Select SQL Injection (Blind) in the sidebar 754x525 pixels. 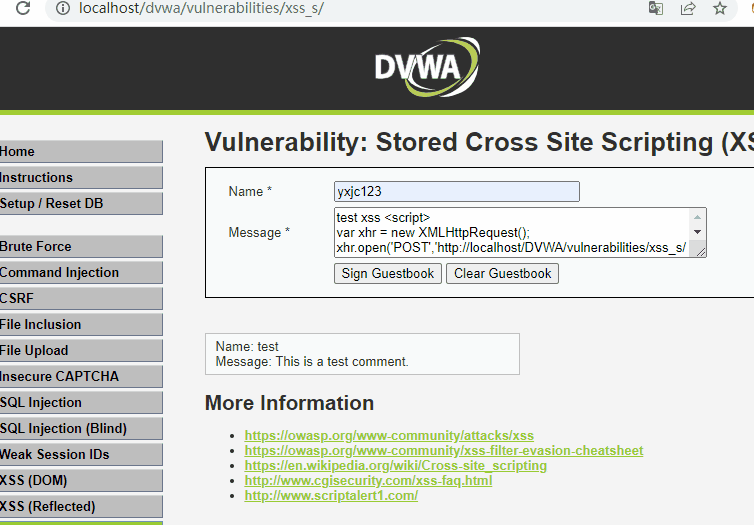(81, 428)
